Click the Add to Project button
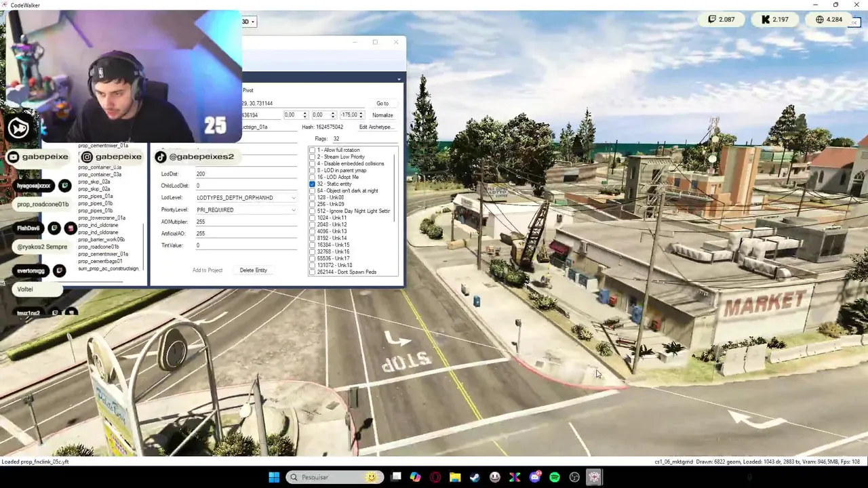Screen dimensions: 868x488 coord(208,270)
